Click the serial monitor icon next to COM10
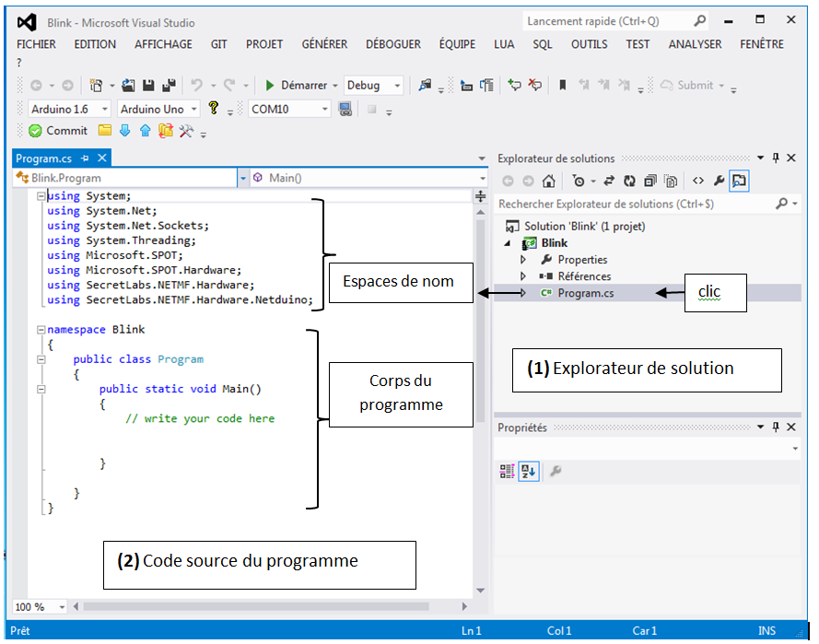 pos(345,109)
